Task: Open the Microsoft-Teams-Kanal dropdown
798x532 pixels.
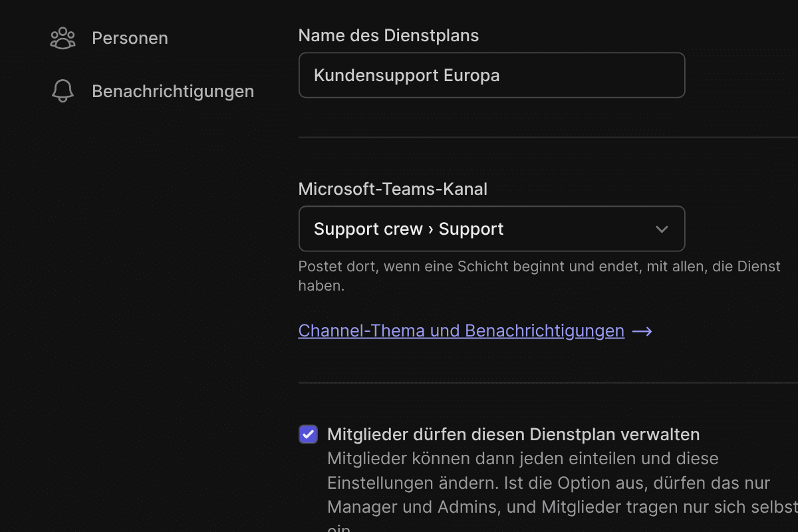Action: [491, 229]
